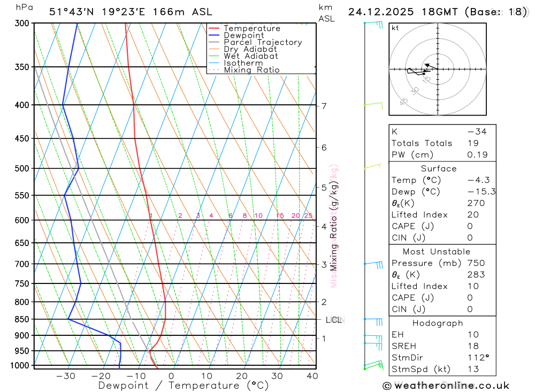535x392 pixels.
Task: Click the surface Temp value -4.3
Action: [x=478, y=180]
